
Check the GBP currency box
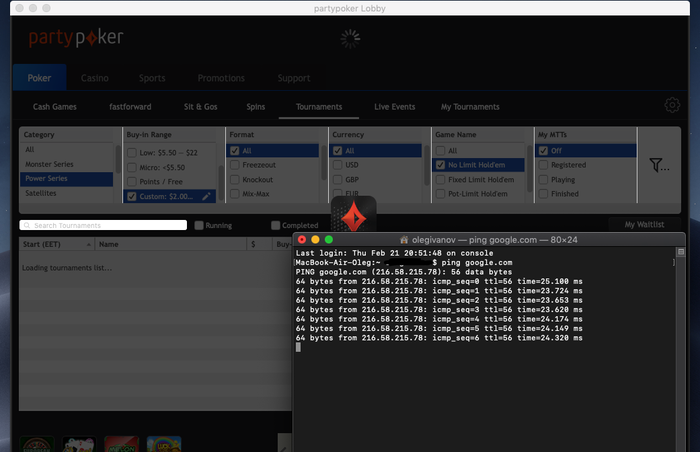click(338, 180)
